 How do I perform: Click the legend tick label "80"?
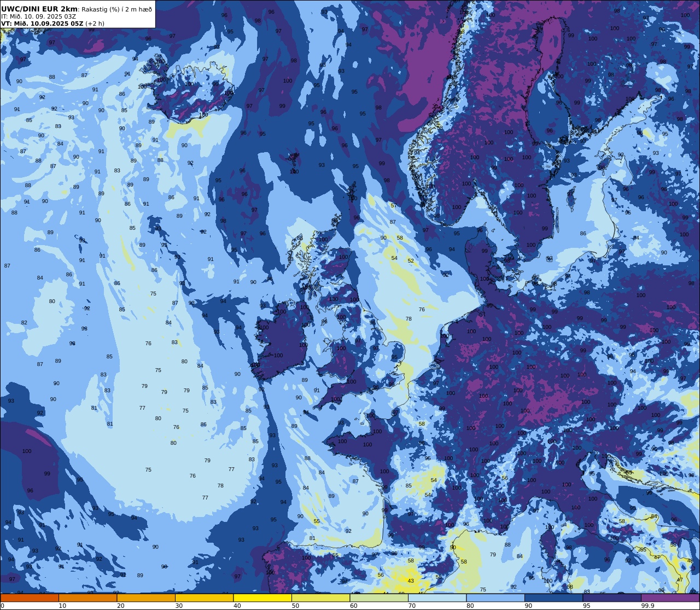click(470, 606)
